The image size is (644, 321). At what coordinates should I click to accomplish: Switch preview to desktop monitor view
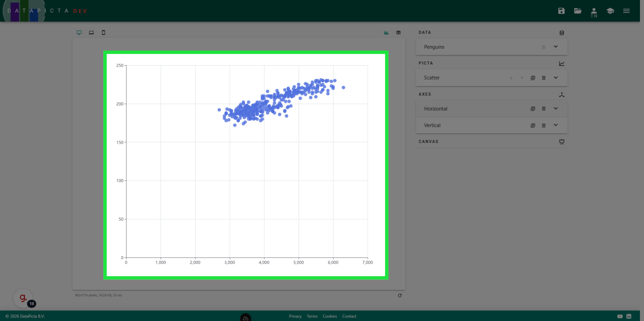[79, 33]
